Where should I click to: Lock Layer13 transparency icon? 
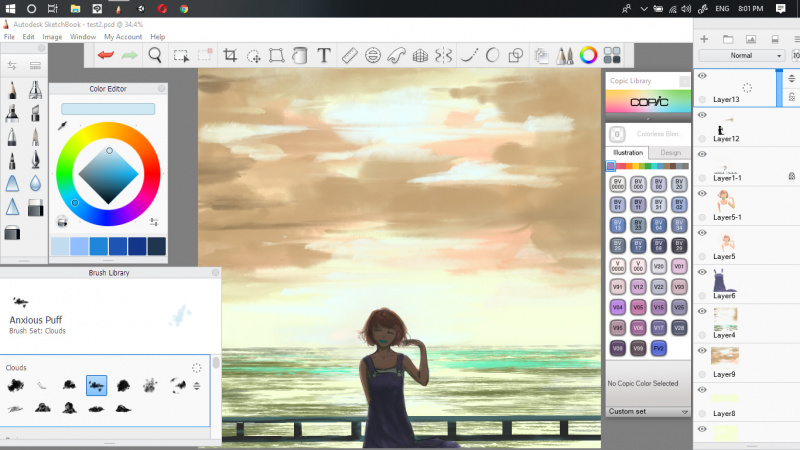(792, 97)
